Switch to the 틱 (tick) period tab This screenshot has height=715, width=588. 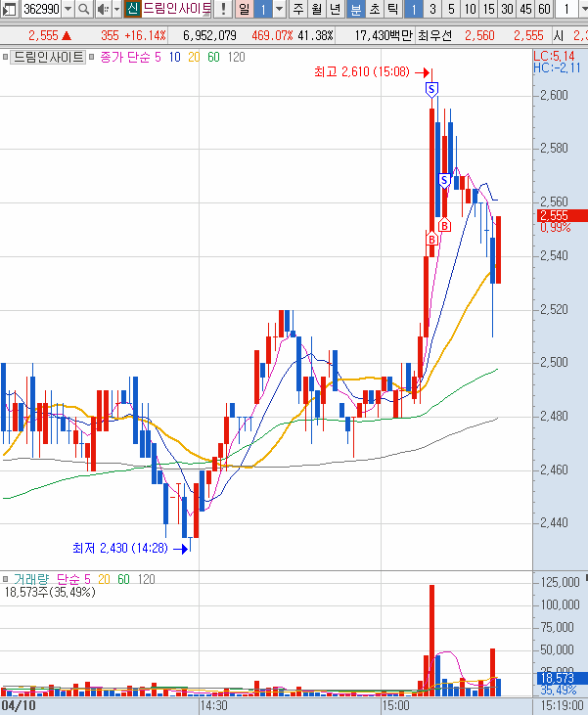click(x=391, y=10)
